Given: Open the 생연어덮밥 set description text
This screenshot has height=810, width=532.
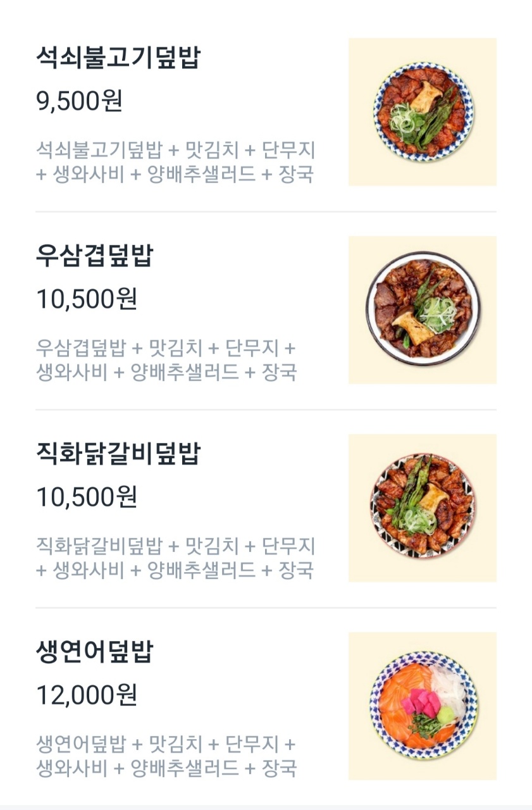Looking at the screenshot, I should (166, 756).
